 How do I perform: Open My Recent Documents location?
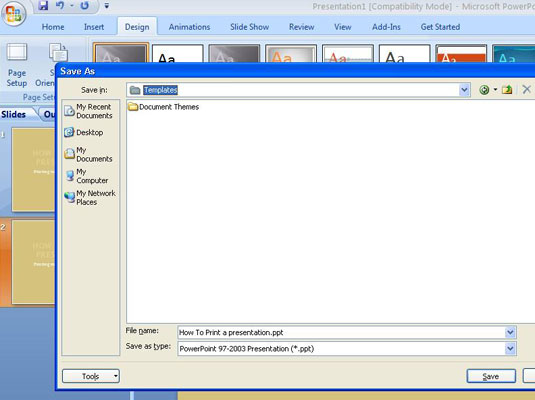89,111
